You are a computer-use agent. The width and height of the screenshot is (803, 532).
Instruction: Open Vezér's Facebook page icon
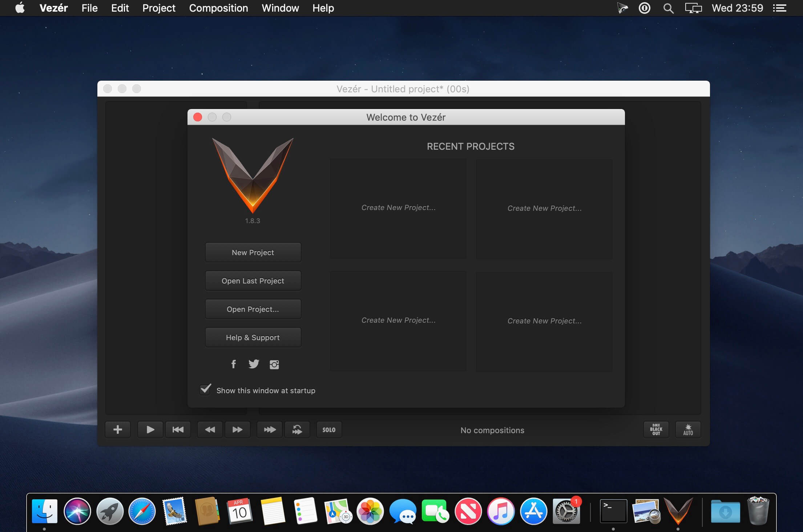click(x=234, y=364)
